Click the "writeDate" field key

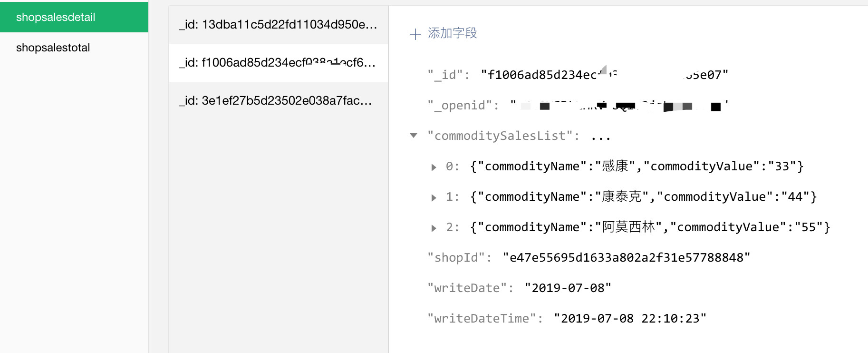tap(470, 288)
